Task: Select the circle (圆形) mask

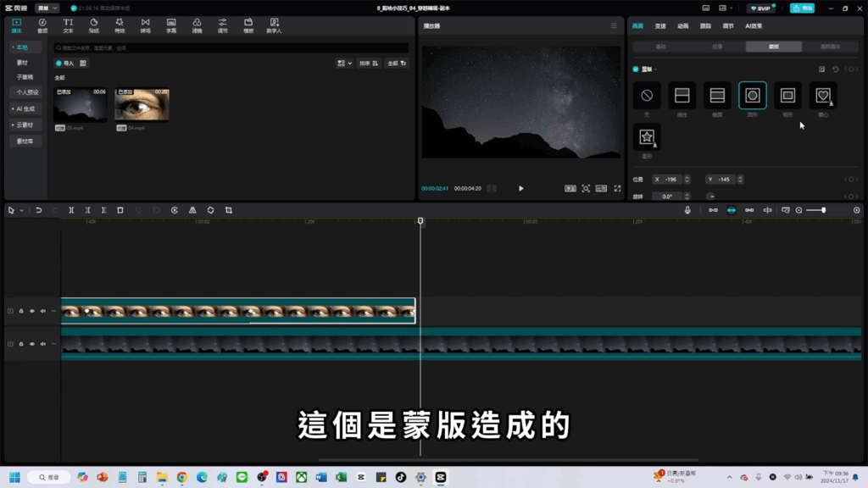Action: [x=753, y=95]
